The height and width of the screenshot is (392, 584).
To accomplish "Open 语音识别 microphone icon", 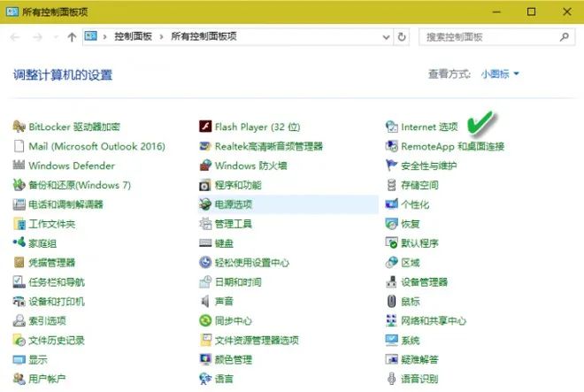I will (391, 379).
